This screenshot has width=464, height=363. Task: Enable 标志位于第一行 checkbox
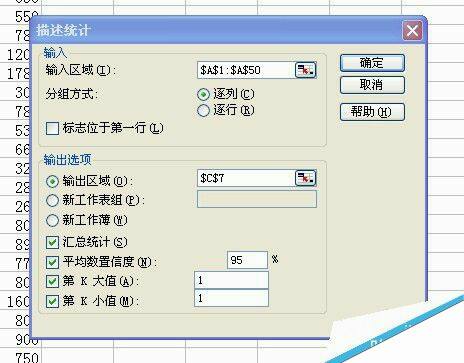coord(52,128)
